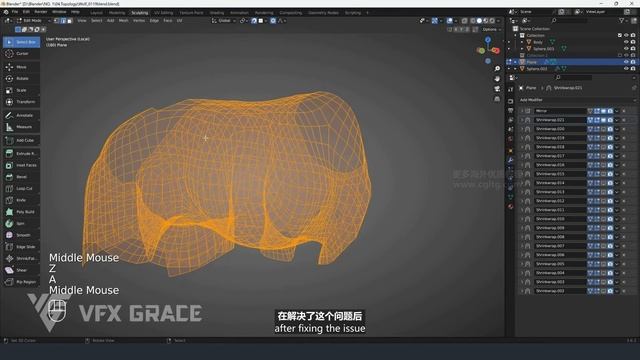
Task: Toggle viewport display for the Shrinkwrap.020 modifier
Action: click(603, 129)
